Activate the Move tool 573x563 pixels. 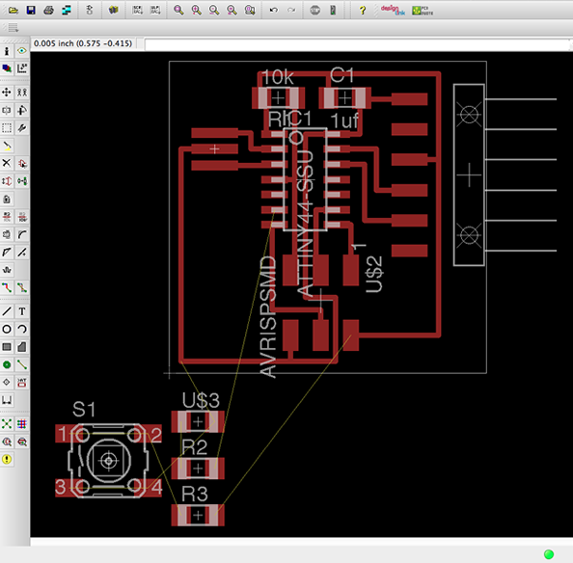tap(7, 92)
